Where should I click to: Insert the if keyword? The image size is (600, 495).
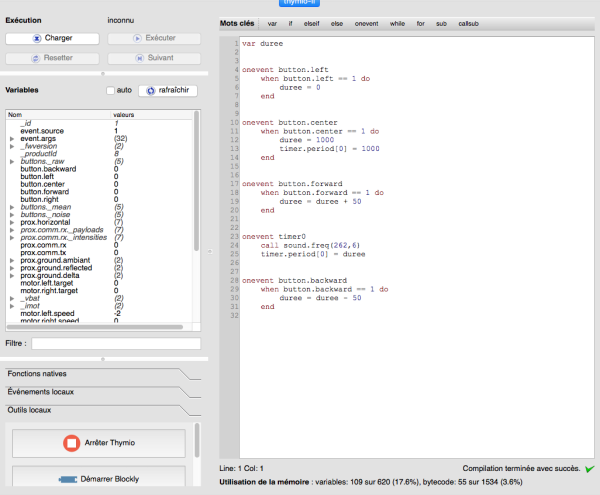[290, 24]
